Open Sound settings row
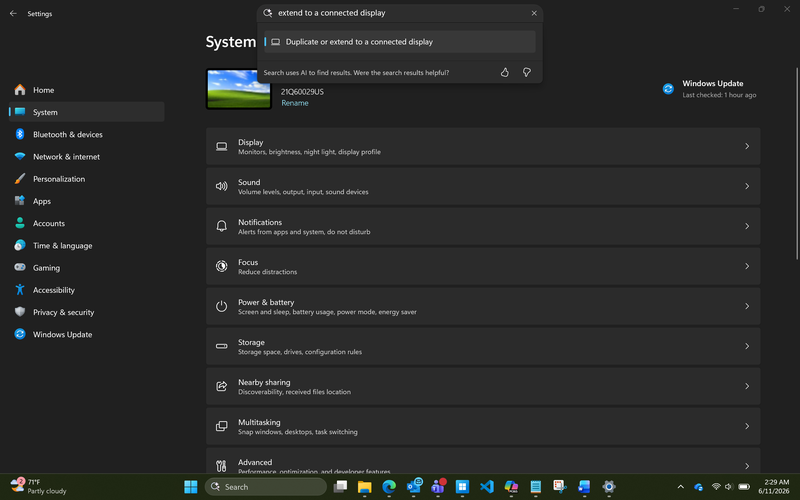 point(483,186)
